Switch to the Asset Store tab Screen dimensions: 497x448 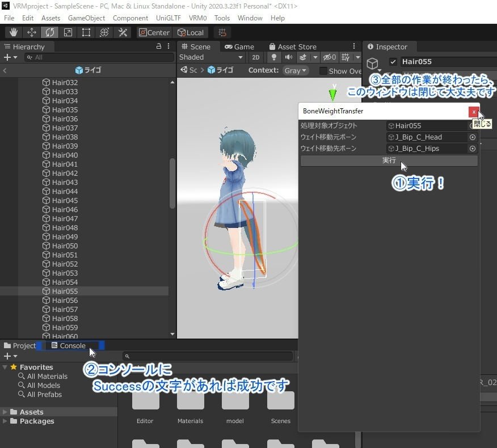pos(293,47)
